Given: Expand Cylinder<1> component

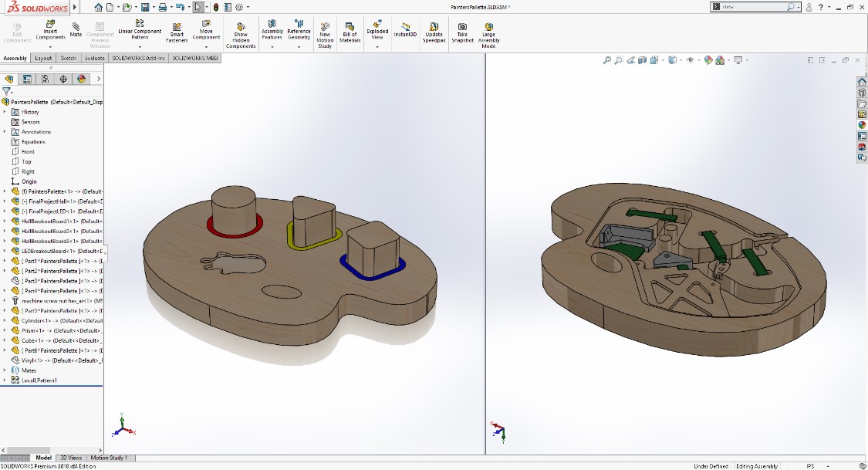Looking at the screenshot, I should click(x=5, y=320).
